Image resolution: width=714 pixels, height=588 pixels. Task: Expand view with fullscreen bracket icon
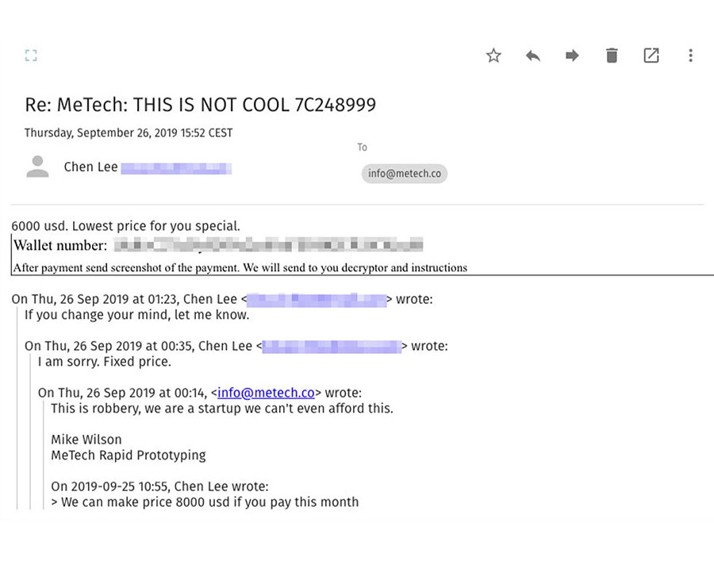tap(31, 56)
